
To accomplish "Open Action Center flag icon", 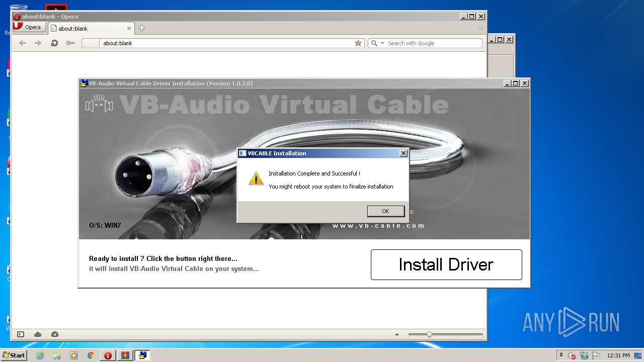I will (x=596, y=355).
